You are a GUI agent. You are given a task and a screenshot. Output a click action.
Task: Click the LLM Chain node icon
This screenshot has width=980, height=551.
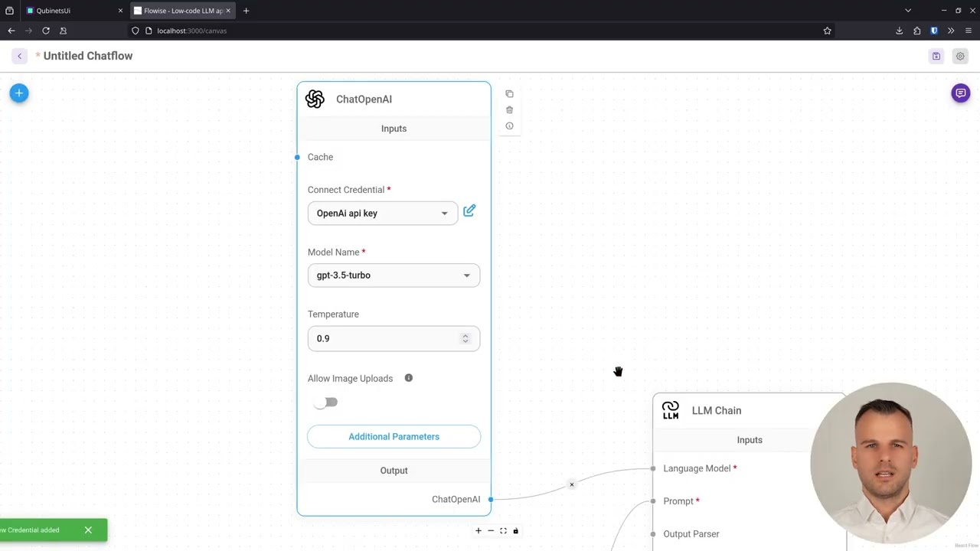coord(671,410)
